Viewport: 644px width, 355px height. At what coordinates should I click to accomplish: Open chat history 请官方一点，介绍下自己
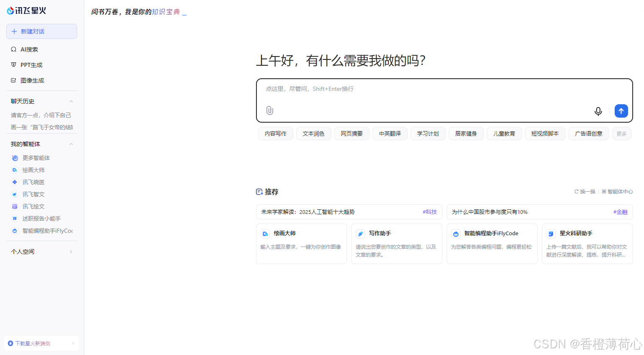tap(41, 115)
